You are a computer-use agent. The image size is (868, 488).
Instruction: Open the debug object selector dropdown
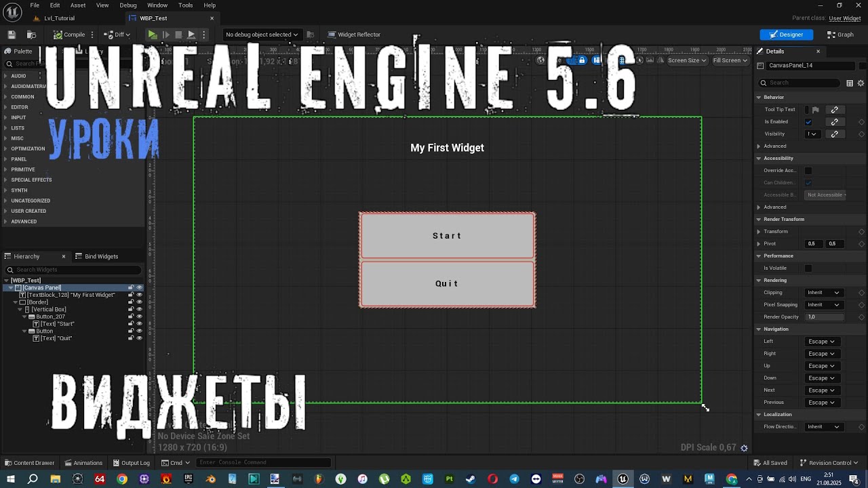[x=262, y=35]
